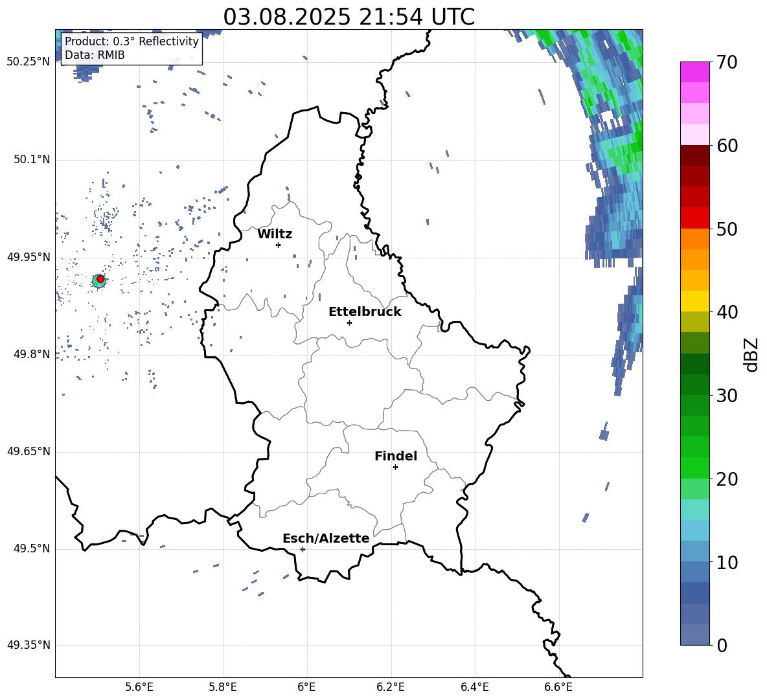Click the 50.1°N latitude label
The width and height of the screenshot is (767, 700).
(32, 159)
